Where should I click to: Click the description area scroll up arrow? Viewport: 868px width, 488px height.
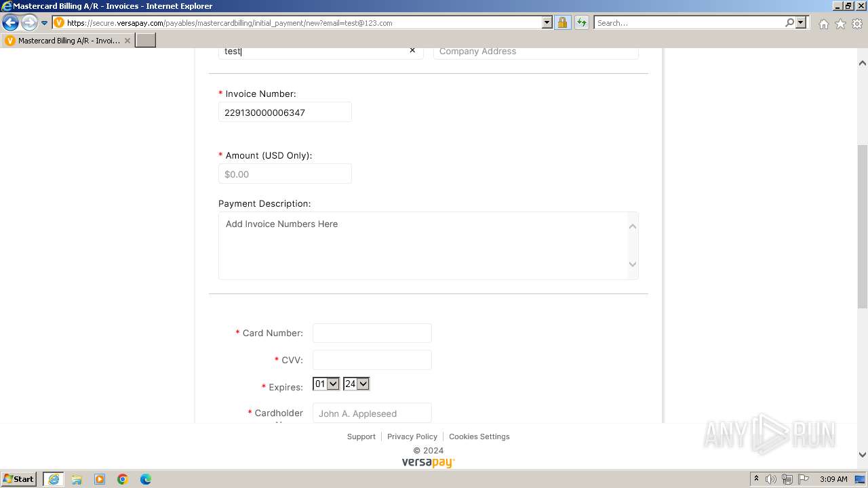[633, 226]
